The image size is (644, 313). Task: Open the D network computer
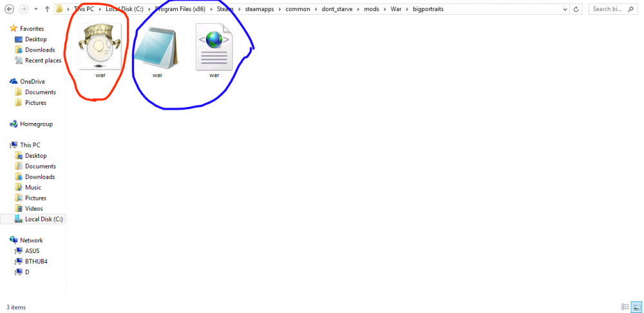point(27,272)
